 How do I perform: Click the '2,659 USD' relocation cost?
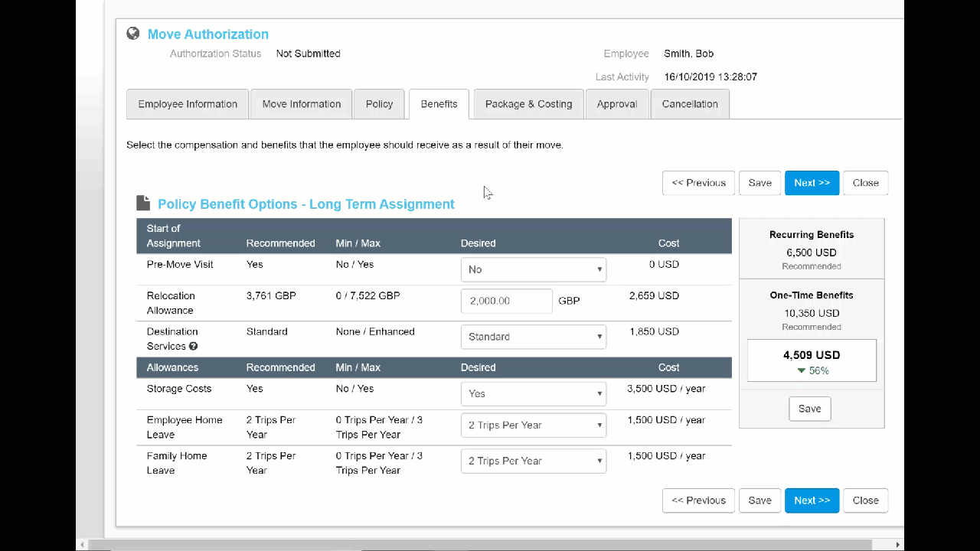[x=654, y=296]
